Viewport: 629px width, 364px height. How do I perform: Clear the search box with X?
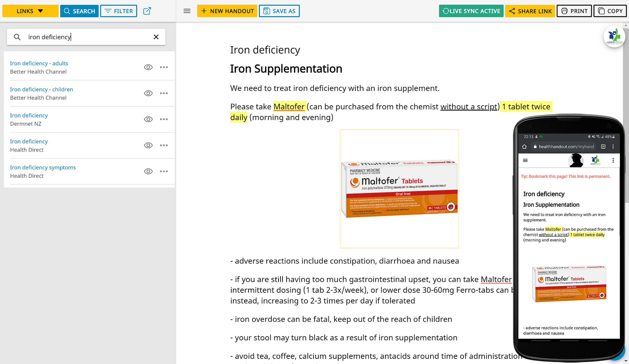[x=156, y=37]
